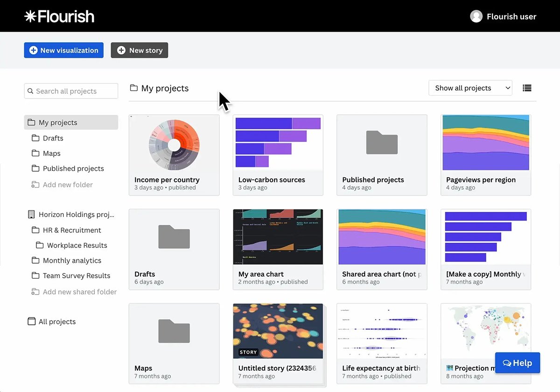Click the New visualization button
Viewport: 560px width, 392px height.
(64, 50)
